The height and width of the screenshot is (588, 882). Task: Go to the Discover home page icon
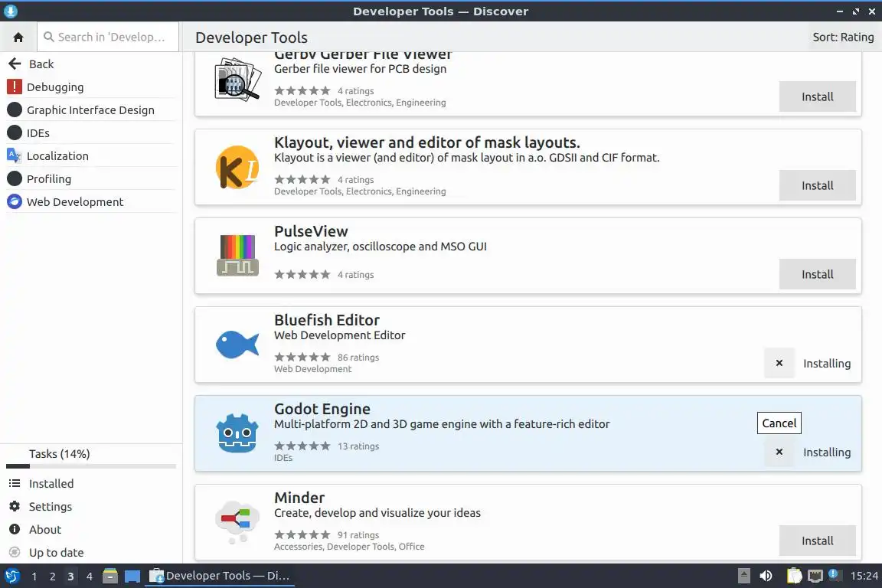[18, 38]
